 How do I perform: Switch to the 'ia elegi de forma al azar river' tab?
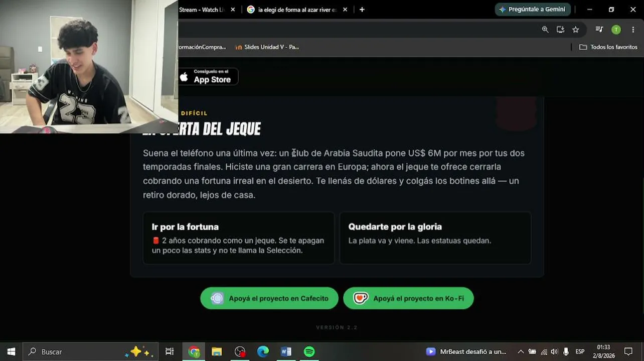[297, 10]
